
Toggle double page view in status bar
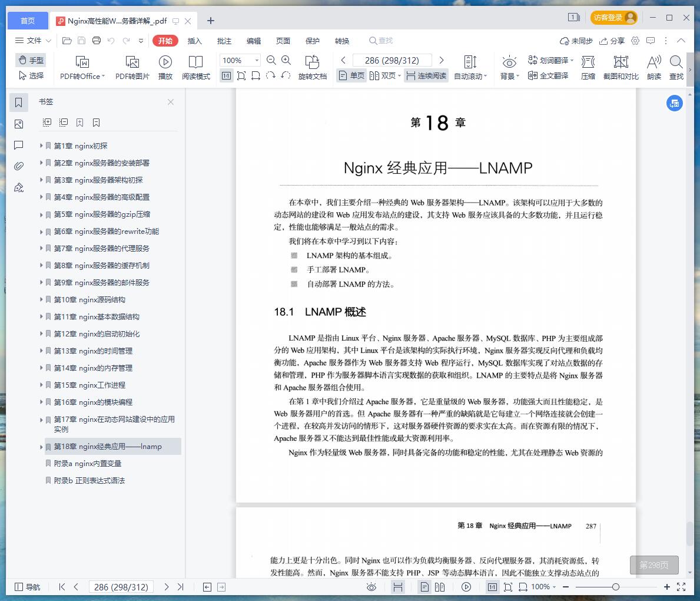[x=440, y=587]
